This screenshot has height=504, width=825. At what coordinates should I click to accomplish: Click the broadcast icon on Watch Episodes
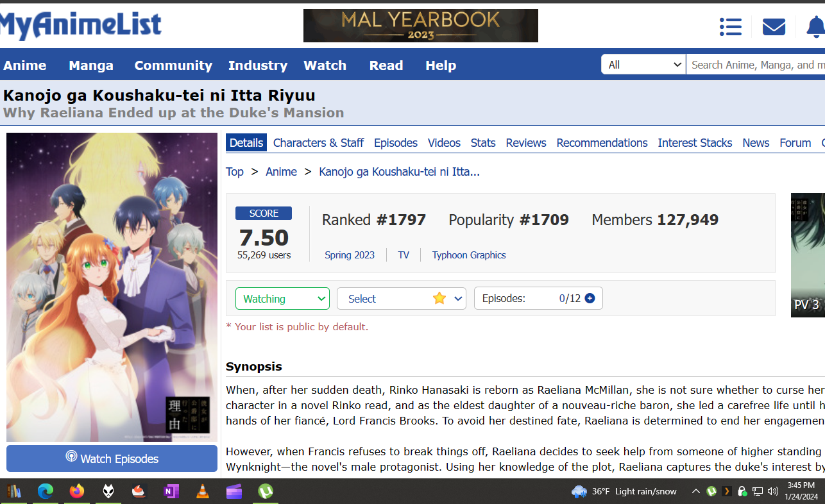pos(71,457)
